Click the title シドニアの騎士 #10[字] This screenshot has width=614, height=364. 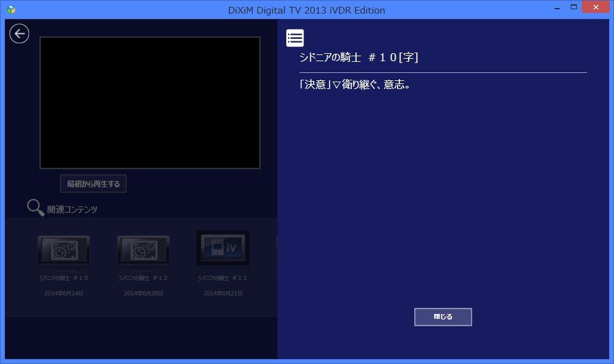[x=359, y=57]
